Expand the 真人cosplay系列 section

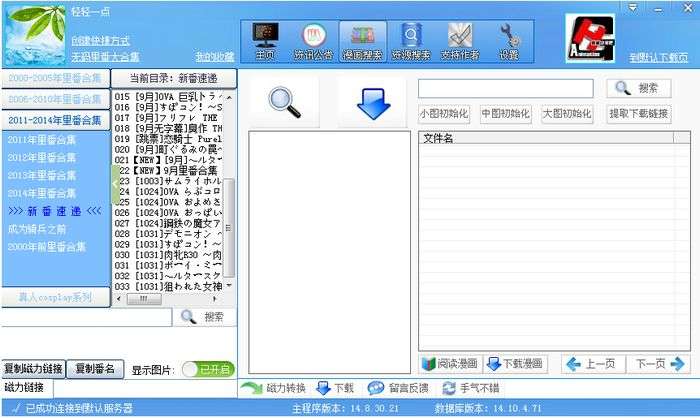tap(55, 297)
